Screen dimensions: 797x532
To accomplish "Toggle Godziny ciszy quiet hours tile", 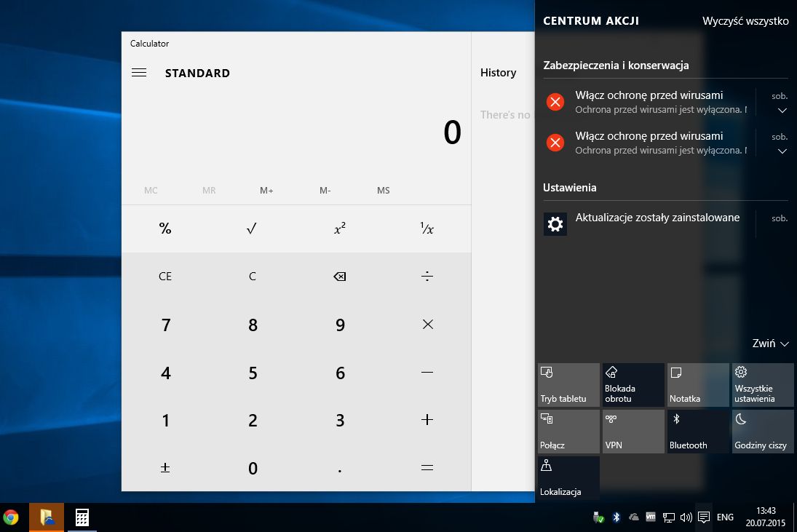I will point(763,432).
